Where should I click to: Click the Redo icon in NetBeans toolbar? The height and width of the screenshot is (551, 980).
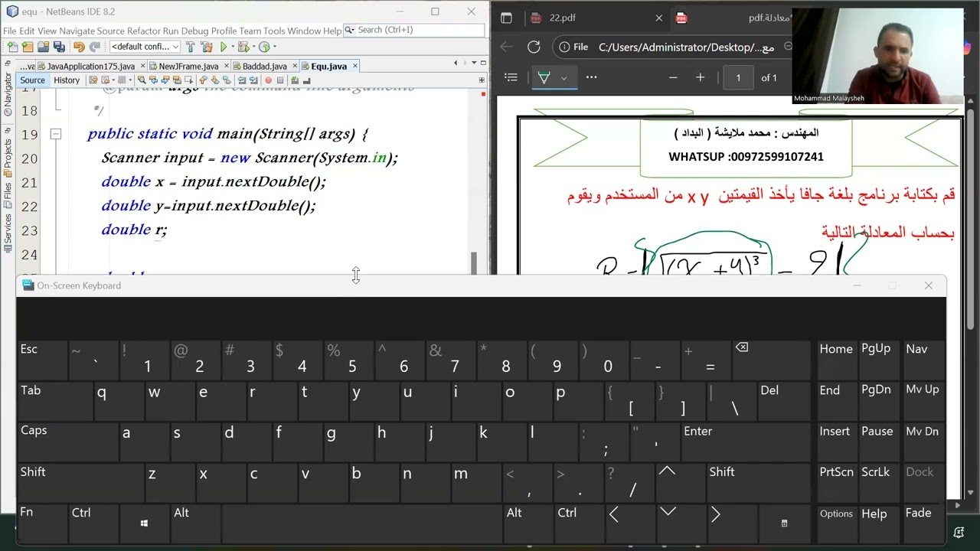click(94, 47)
